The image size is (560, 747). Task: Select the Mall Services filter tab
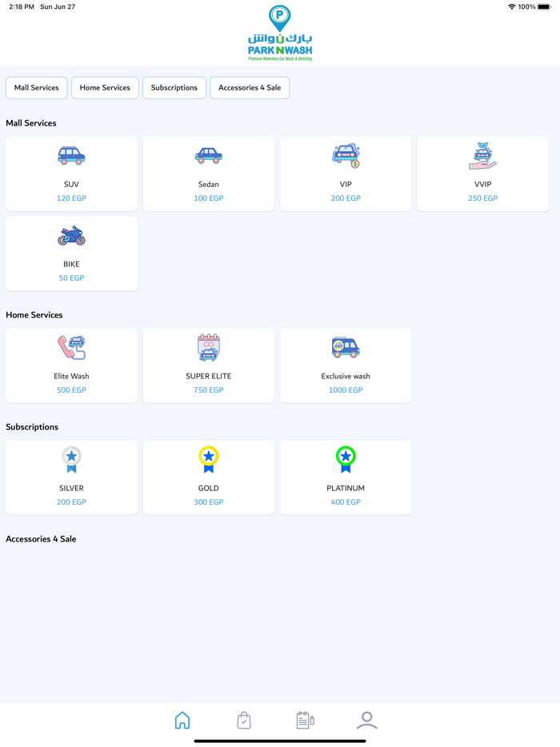click(37, 88)
